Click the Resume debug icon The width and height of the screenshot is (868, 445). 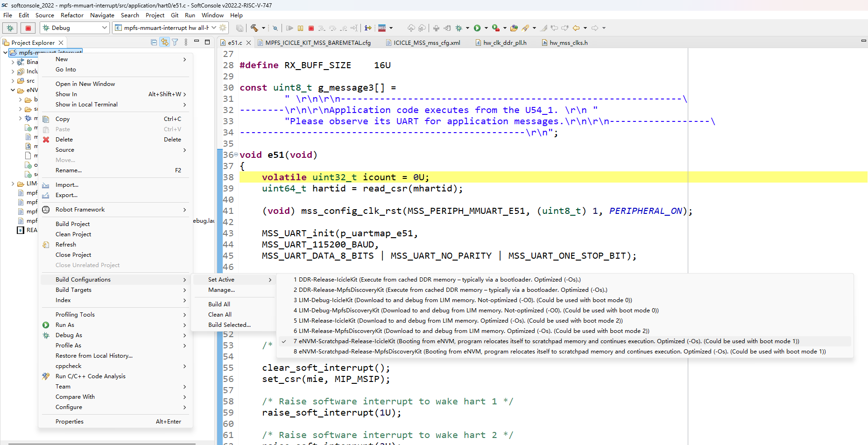pyautogui.click(x=289, y=28)
